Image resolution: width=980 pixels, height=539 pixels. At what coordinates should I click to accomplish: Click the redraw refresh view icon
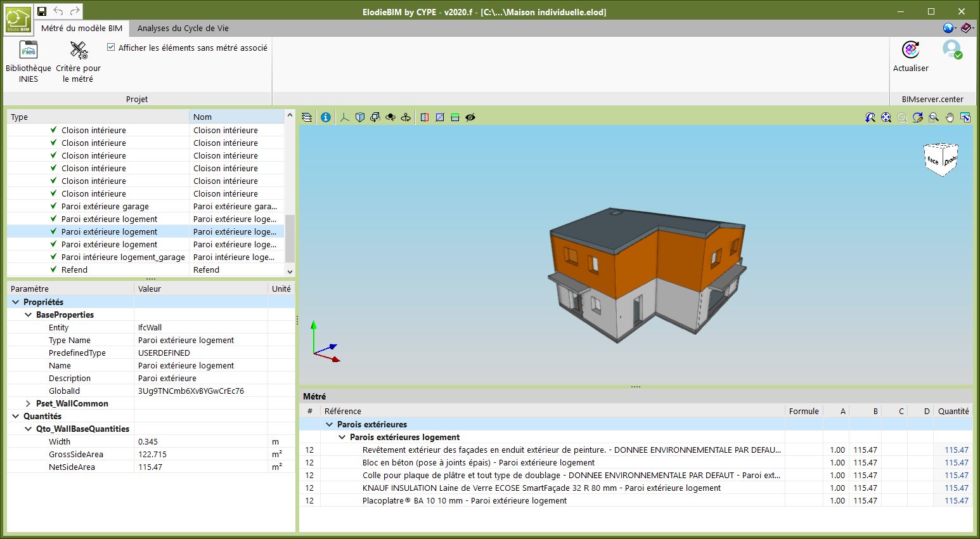click(918, 117)
